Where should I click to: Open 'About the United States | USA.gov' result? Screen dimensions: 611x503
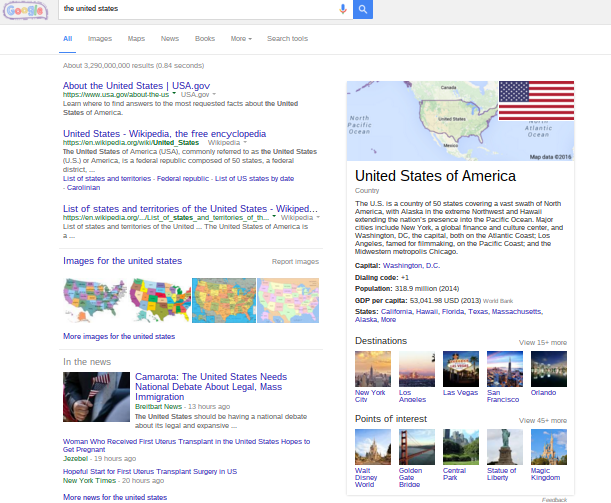pos(136,85)
